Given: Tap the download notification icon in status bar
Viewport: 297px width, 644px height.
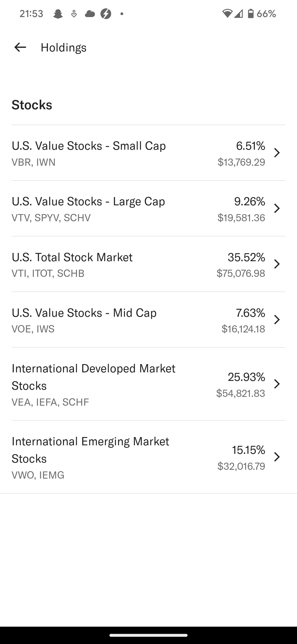Looking at the screenshot, I should point(74,13).
